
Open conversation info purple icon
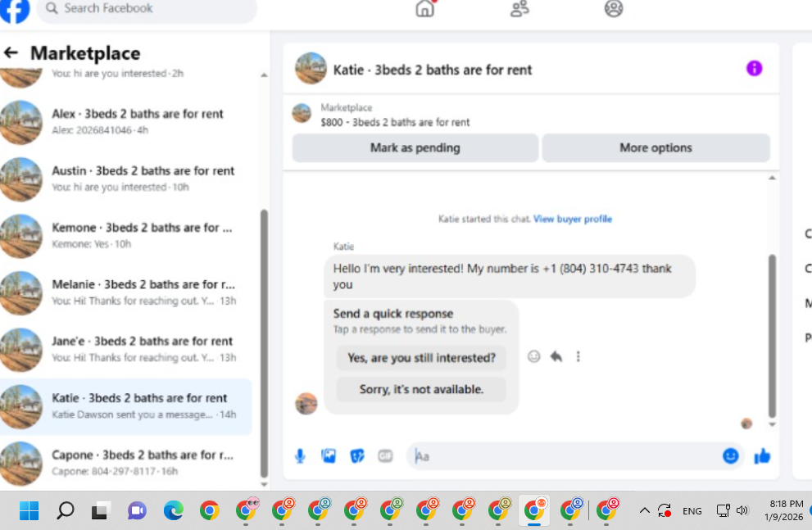coord(754,68)
